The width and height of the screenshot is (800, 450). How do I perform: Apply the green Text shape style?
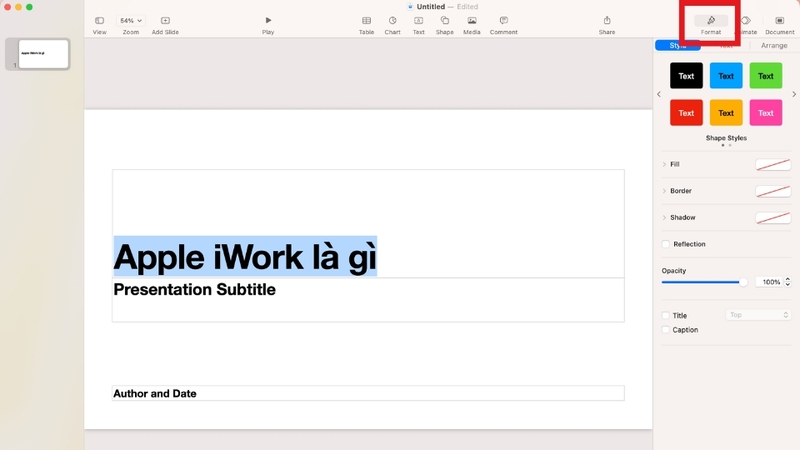[766, 76]
